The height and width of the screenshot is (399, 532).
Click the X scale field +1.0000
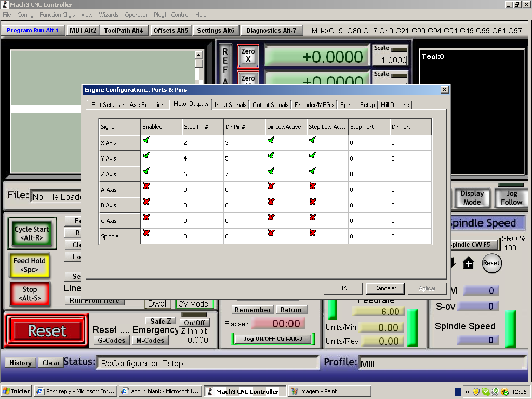point(391,60)
